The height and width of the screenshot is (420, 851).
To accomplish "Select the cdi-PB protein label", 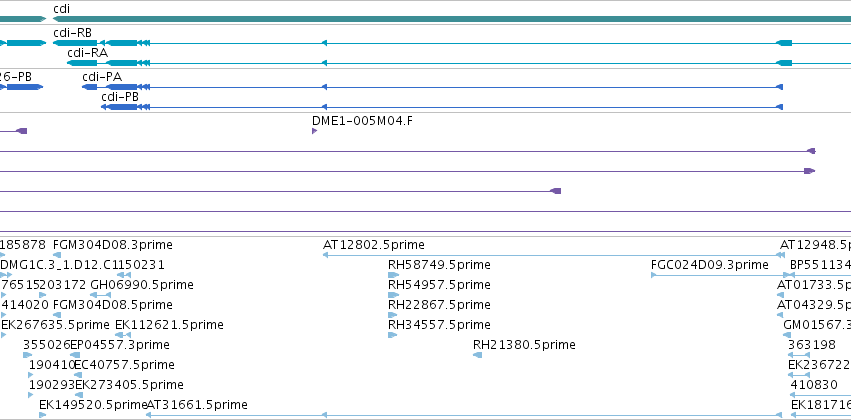I will tap(120, 97).
